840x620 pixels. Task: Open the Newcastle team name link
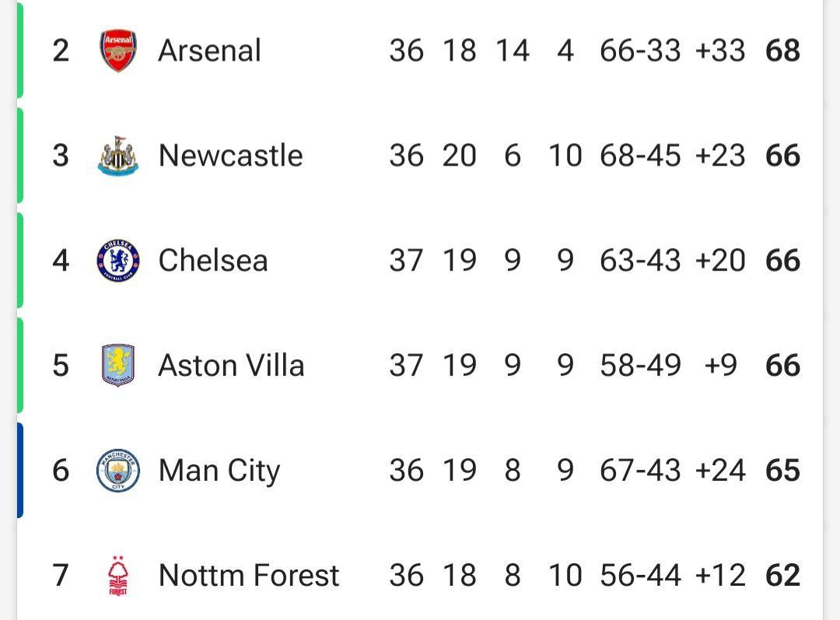(x=230, y=156)
